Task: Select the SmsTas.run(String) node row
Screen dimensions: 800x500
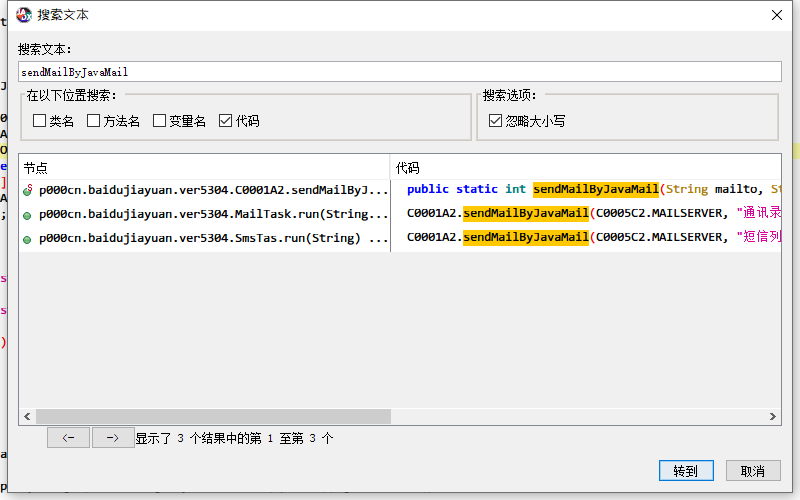Action: [x=205, y=238]
